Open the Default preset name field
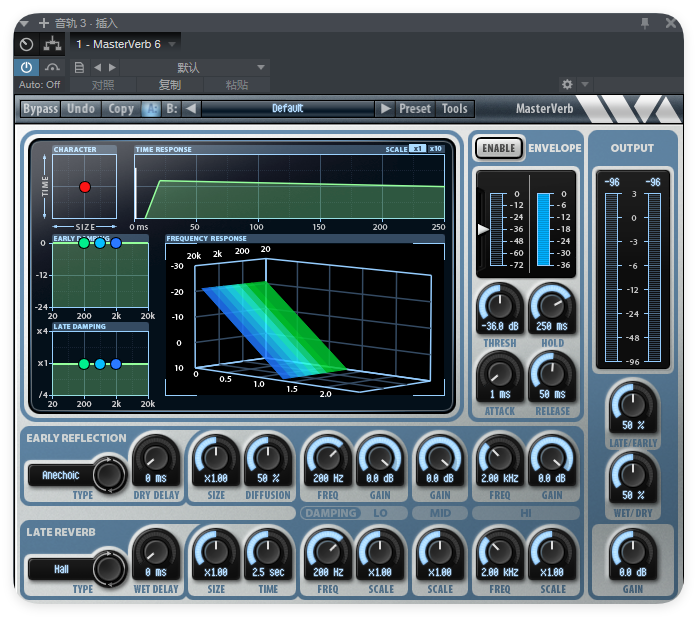 pyautogui.click(x=288, y=109)
